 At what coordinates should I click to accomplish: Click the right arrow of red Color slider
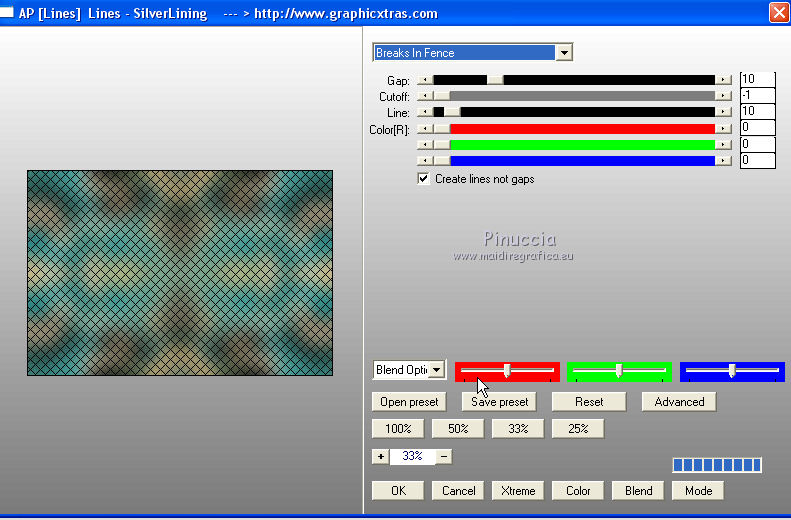(723, 129)
